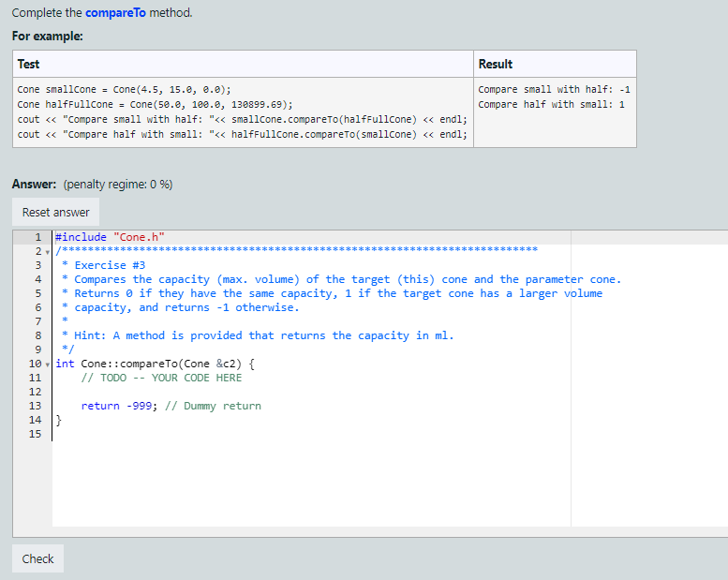Click line number 15 in the gutter
The height and width of the screenshot is (580, 728).
[36, 434]
